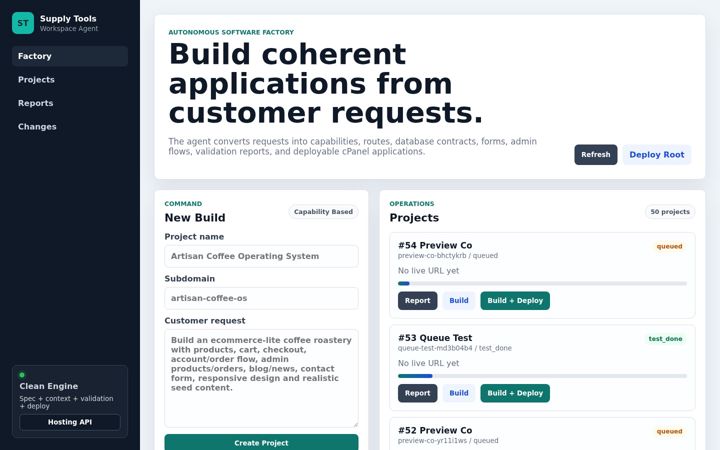Click No live URL yet under #54

tap(428, 271)
